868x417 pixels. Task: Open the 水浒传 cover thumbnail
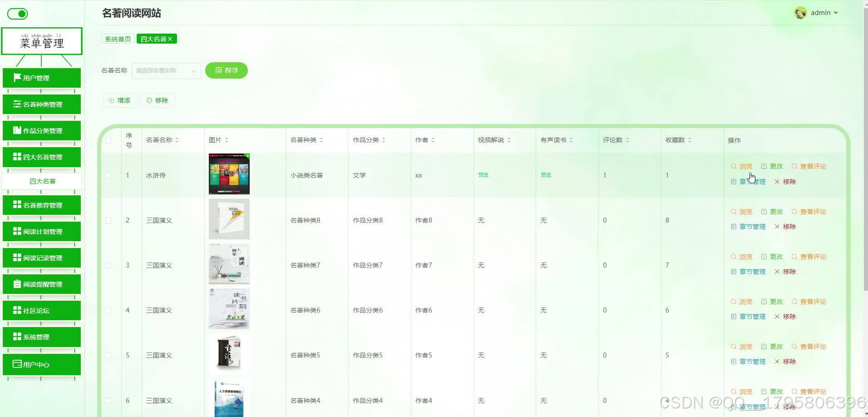coord(229,174)
